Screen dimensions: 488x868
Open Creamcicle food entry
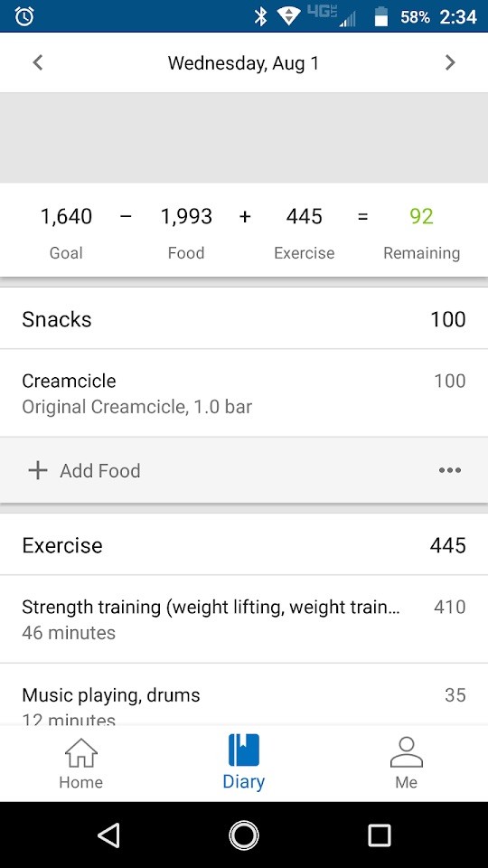[244, 393]
